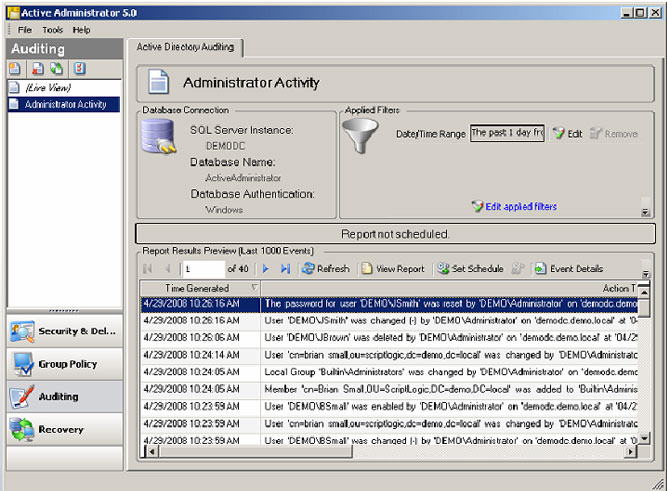This screenshot has width=667, height=491.
Task: Click View Report button
Action: pyautogui.click(x=393, y=268)
